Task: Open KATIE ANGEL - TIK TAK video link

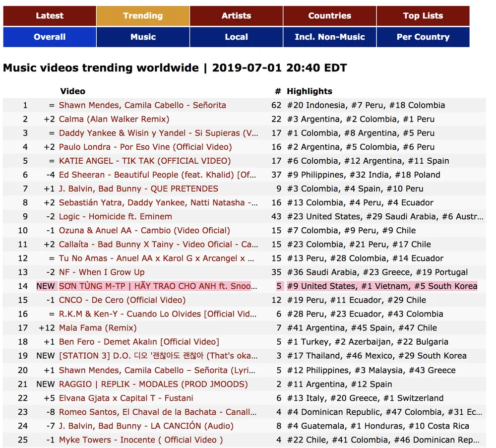Action: [x=145, y=161]
